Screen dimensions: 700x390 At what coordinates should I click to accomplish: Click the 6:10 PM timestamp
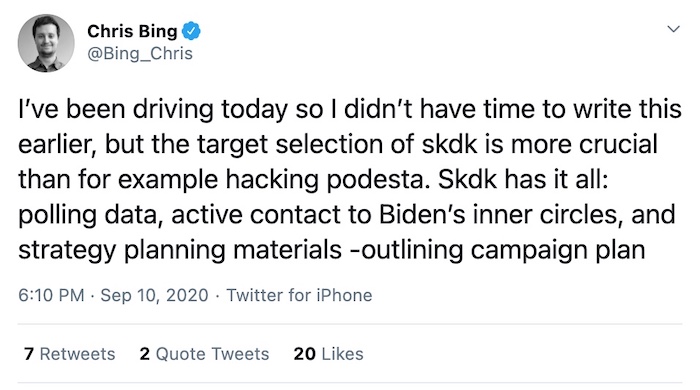(51, 295)
